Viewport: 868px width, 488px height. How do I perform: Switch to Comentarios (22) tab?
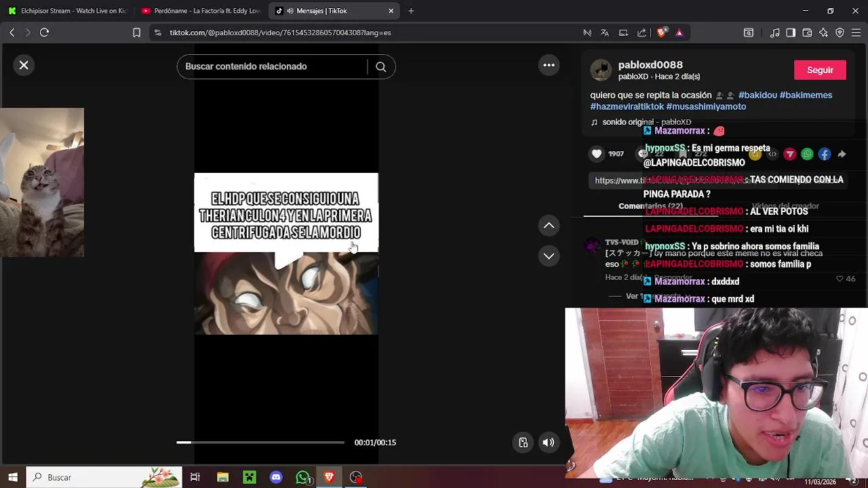(x=650, y=206)
